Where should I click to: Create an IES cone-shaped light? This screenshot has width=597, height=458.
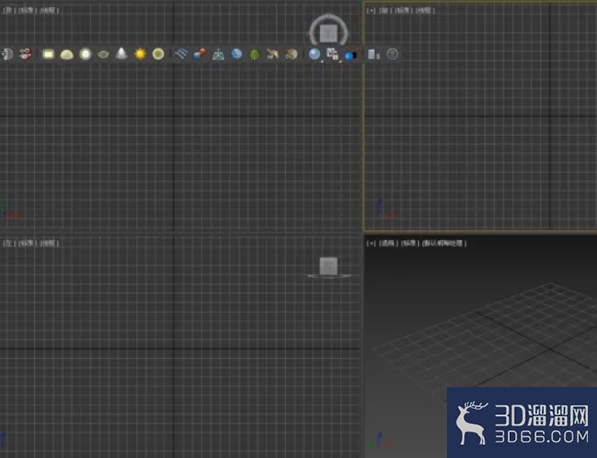pos(121,54)
